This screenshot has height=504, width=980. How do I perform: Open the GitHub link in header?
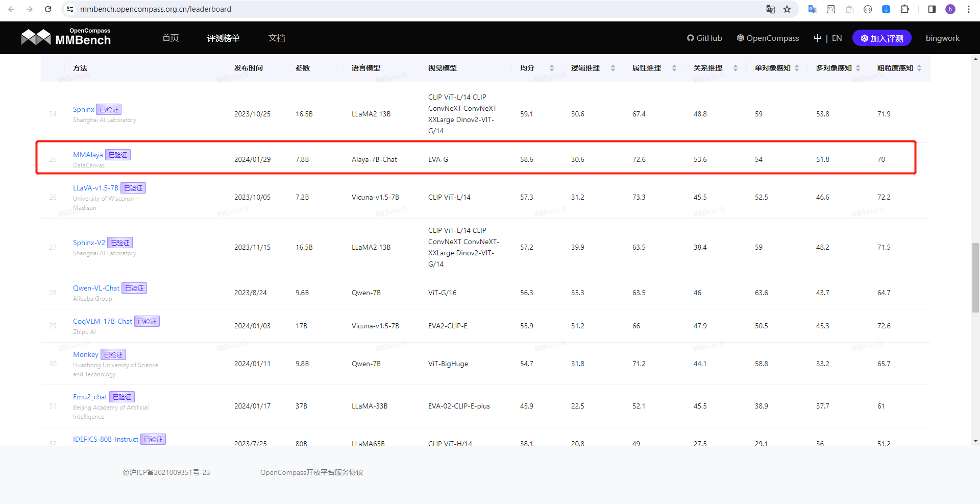(x=704, y=38)
